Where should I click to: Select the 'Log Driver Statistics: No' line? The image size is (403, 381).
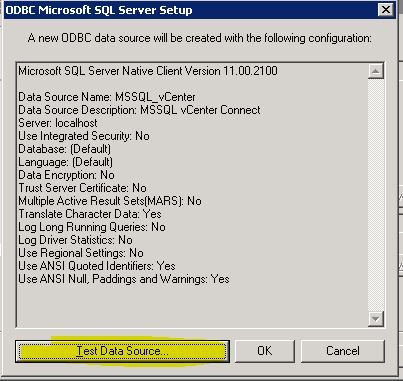pyautogui.click(x=75, y=240)
